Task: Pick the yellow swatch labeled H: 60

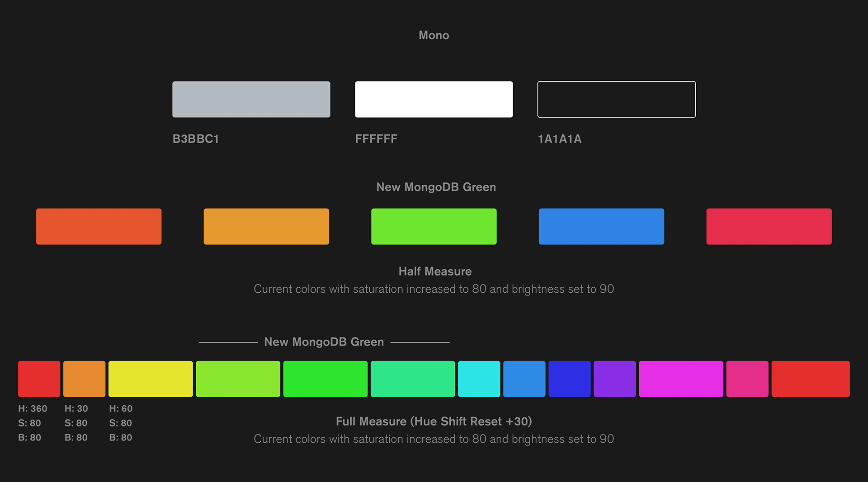Action: click(151, 379)
